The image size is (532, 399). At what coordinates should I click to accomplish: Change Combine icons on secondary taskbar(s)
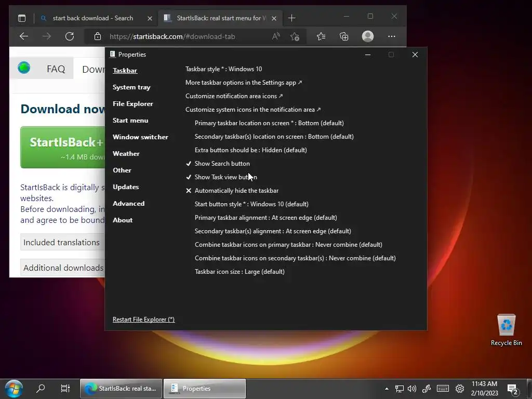[x=295, y=258]
